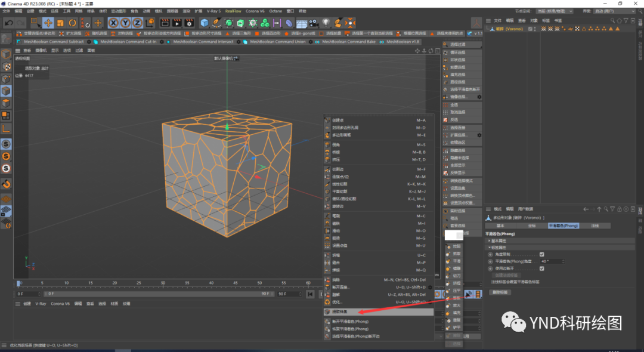644x352 pixels.
Task: Open the RealFlow menu
Action: coord(233,11)
